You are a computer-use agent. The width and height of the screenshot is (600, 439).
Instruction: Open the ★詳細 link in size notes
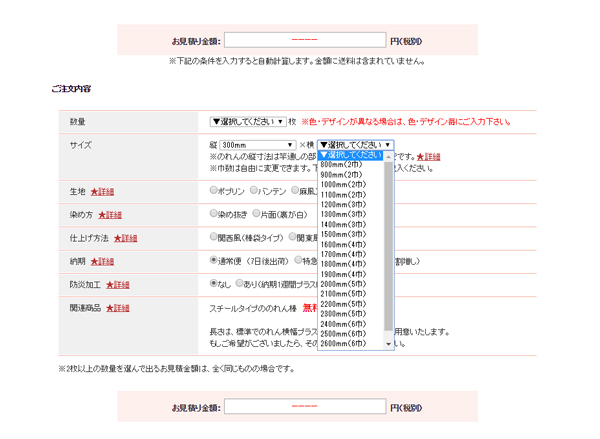point(429,157)
